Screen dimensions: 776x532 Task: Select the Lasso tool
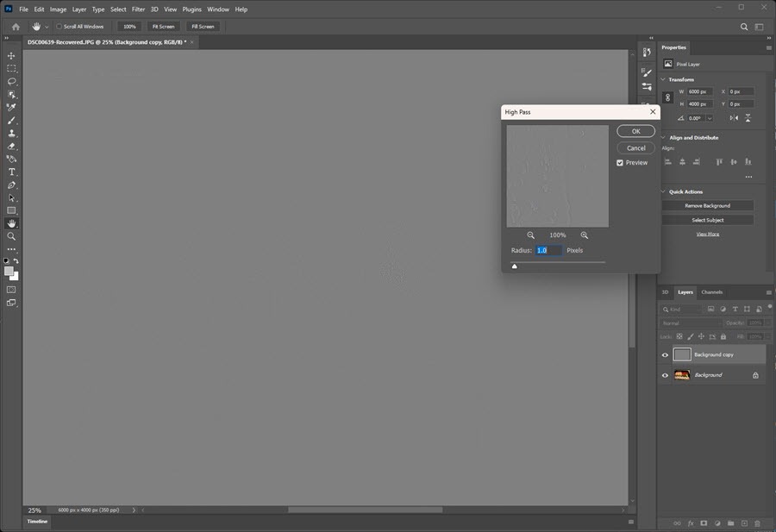pos(11,81)
